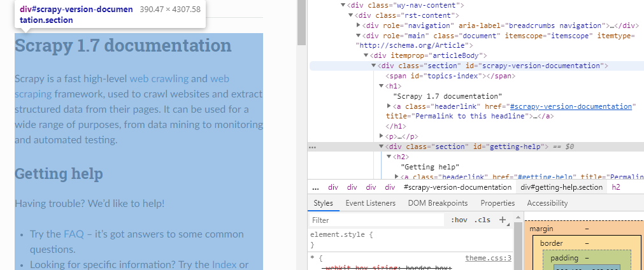Collapse the scrapy-version-documentation section node

click(373, 66)
